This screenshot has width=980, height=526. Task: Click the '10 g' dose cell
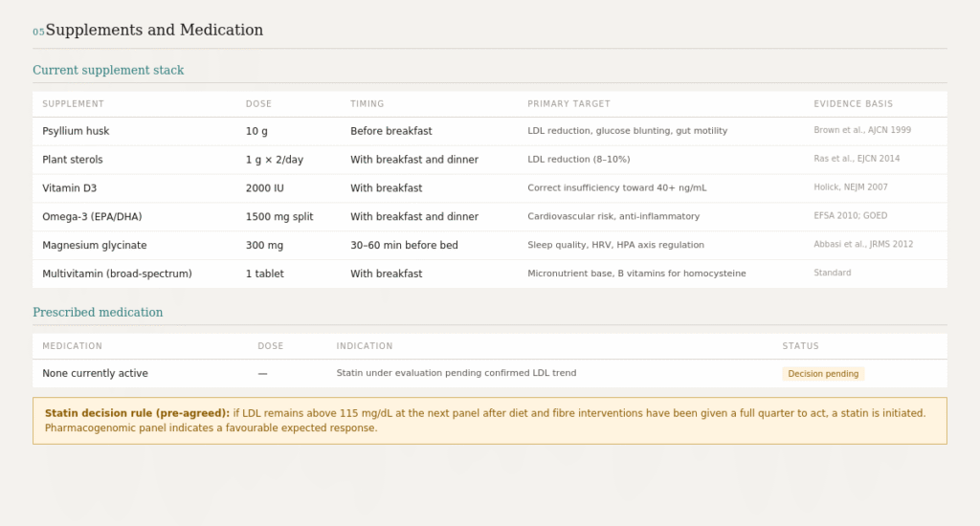tap(256, 131)
